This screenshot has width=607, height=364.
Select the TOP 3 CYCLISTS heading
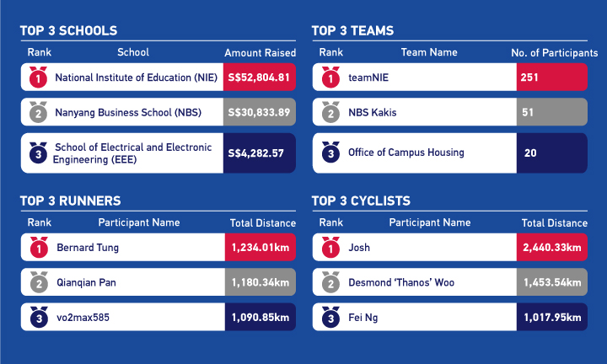(361, 201)
